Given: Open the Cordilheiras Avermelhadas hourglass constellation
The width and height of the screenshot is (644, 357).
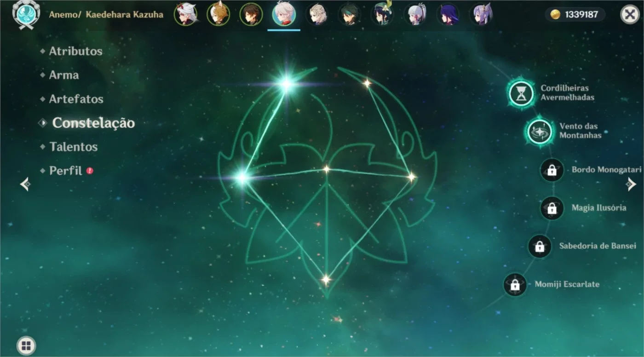Looking at the screenshot, I should (521, 93).
